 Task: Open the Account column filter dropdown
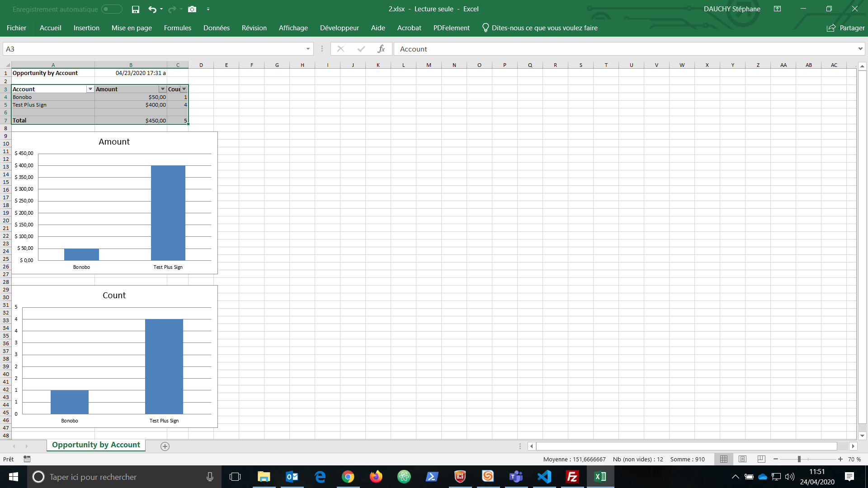click(90, 89)
